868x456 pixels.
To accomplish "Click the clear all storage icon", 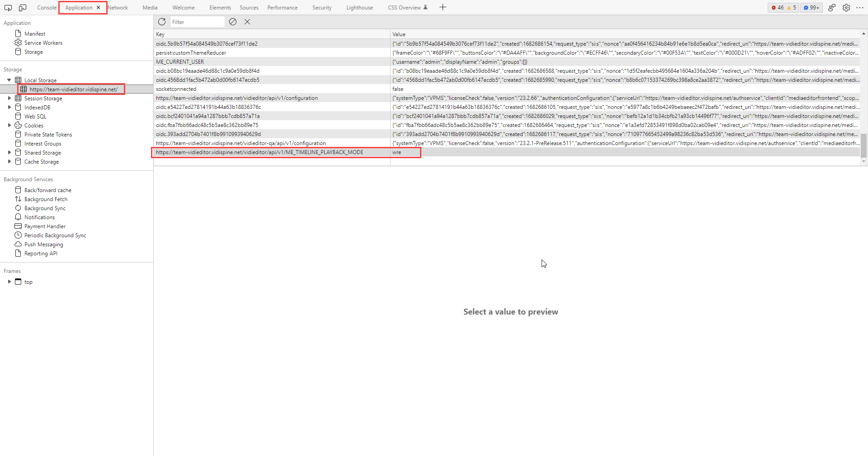I will click(x=233, y=22).
